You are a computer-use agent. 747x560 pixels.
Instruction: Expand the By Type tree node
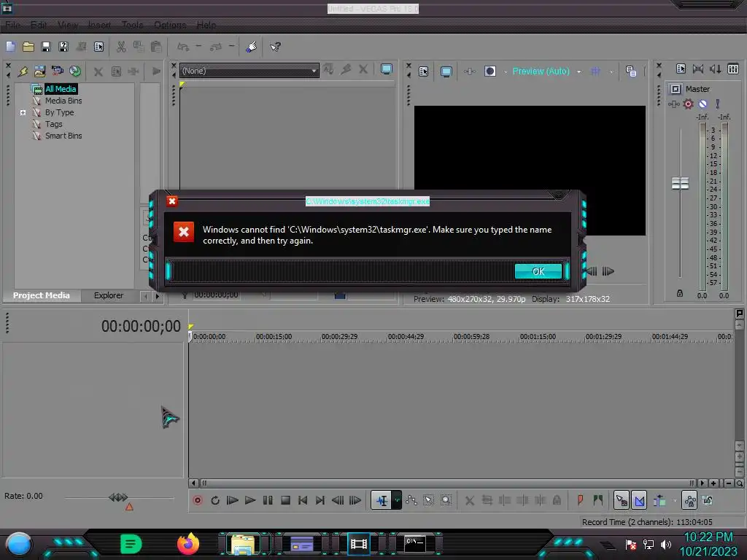(x=23, y=113)
